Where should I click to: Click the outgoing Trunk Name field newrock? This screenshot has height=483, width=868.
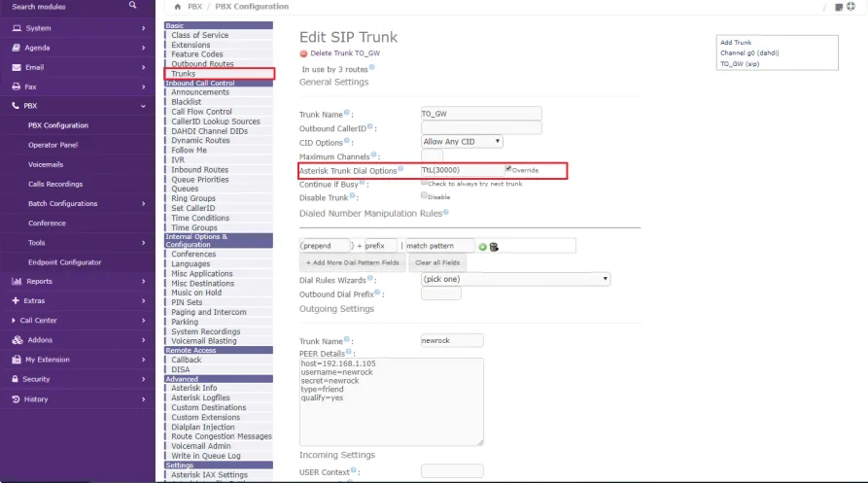click(452, 340)
